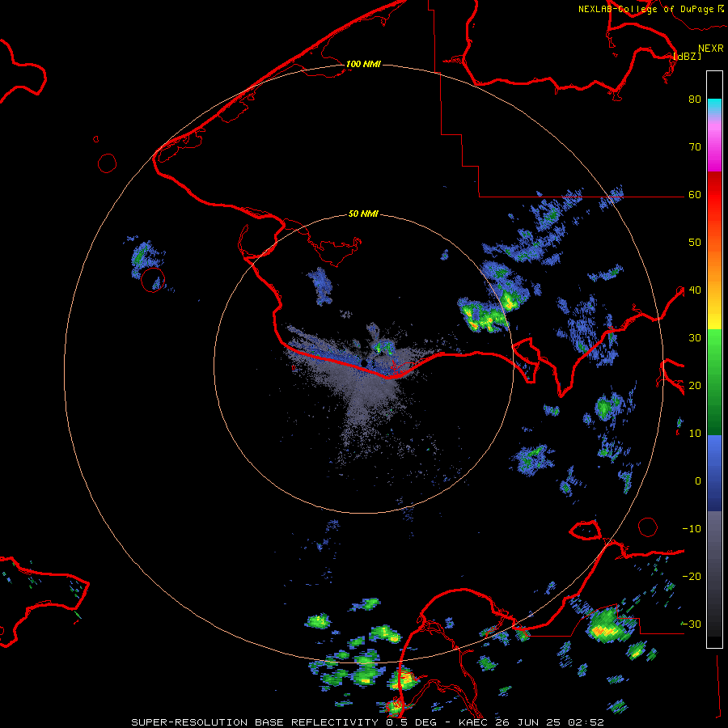Click the 10 value on dBZ scale
The height and width of the screenshot is (728, 728).
(x=695, y=434)
